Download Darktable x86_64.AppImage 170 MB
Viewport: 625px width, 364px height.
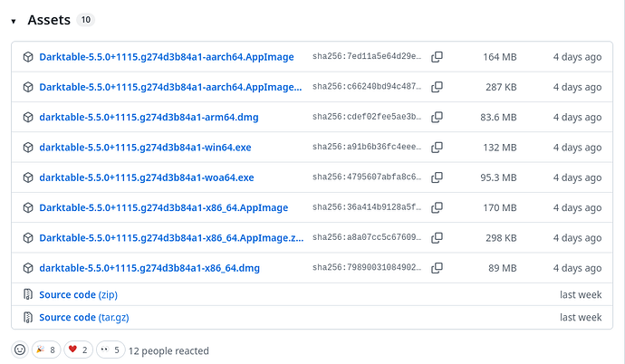pyautogui.click(x=163, y=207)
